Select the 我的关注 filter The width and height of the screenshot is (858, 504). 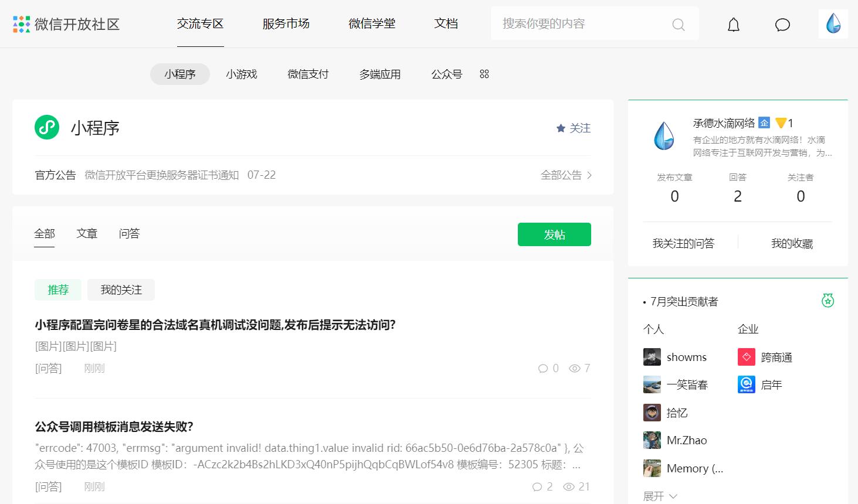tap(121, 290)
